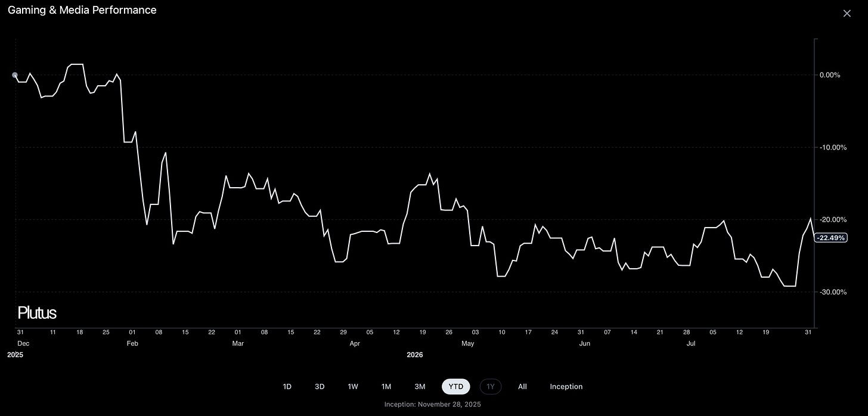The image size is (868, 416).
Task: Switch chart to All range
Action: tap(522, 387)
